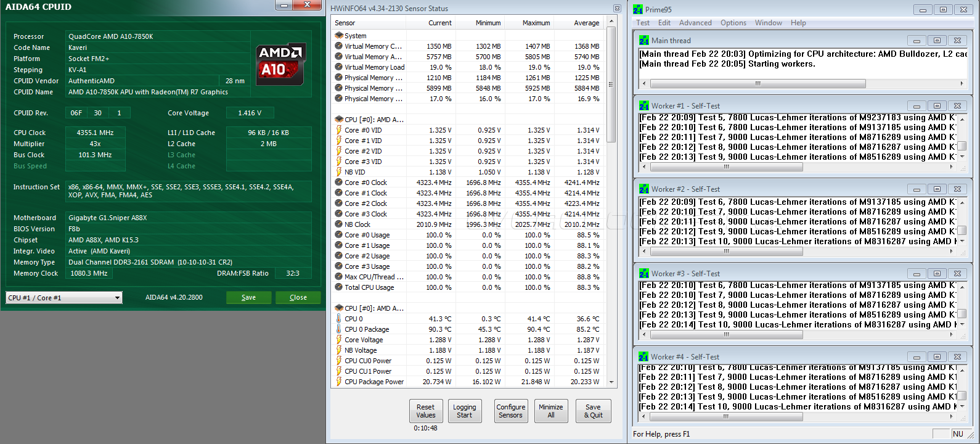Click the 96 KB / 16 KB cache value
This screenshot has width=980, height=444.
(x=268, y=133)
